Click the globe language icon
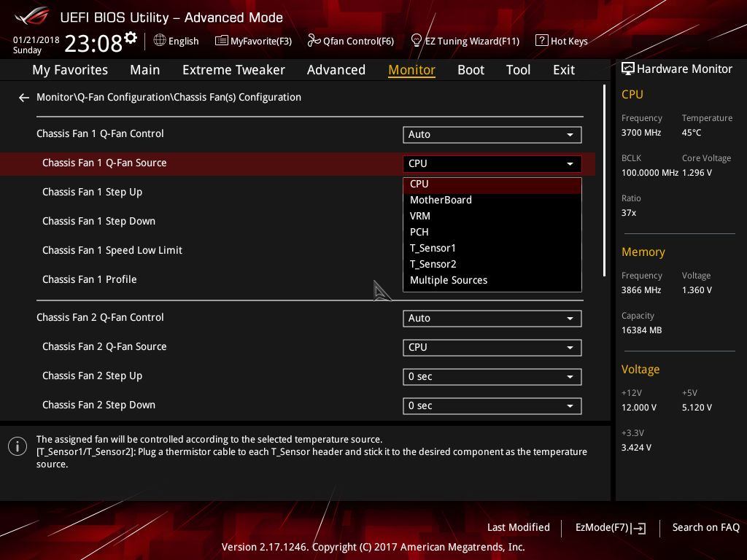This screenshot has width=747, height=560. pyautogui.click(x=160, y=41)
